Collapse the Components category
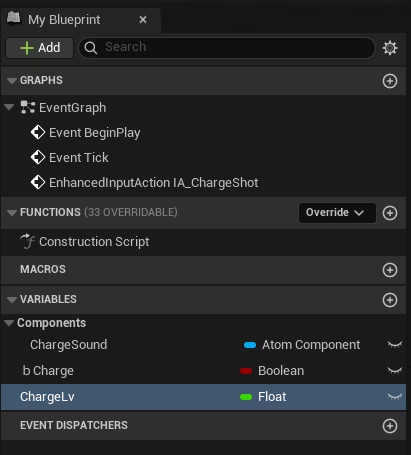The image size is (411, 455). point(9,323)
